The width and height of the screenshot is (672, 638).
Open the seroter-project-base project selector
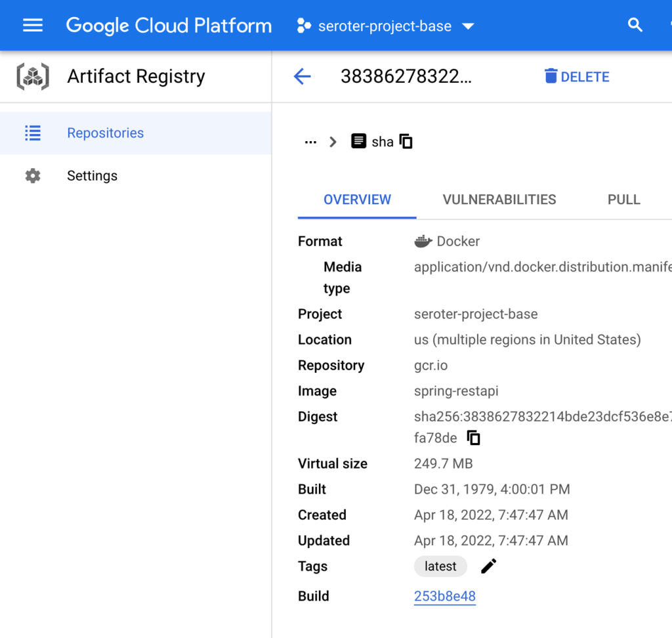click(385, 26)
